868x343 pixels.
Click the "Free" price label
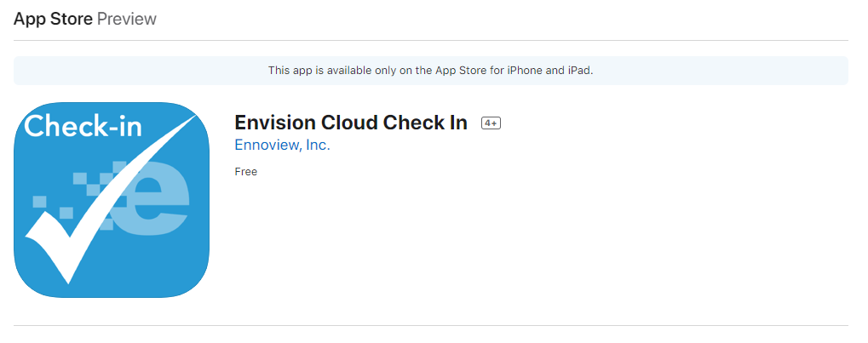click(x=246, y=172)
